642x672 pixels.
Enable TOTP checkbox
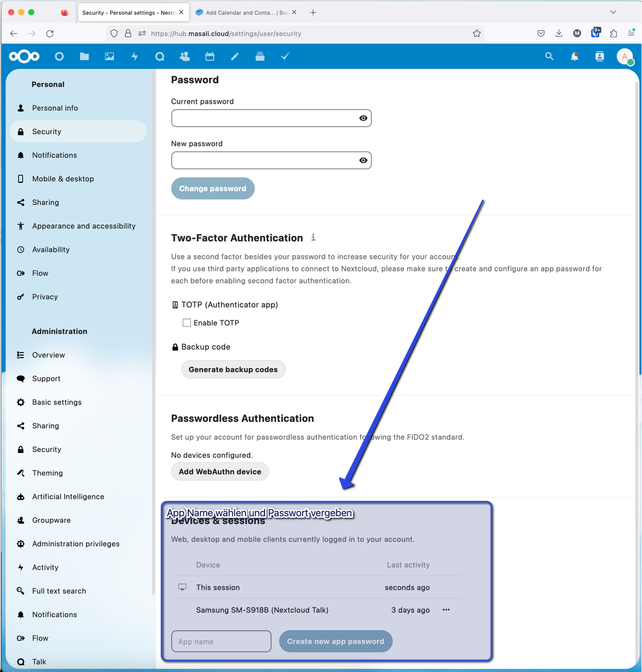pos(187,323)
